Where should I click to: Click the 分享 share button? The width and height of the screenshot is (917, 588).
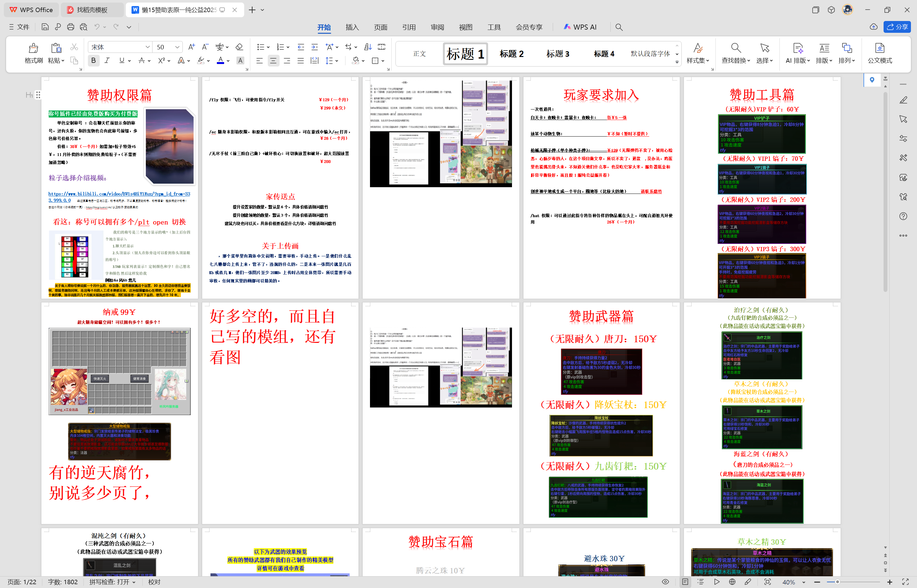(x=897, y=27)
